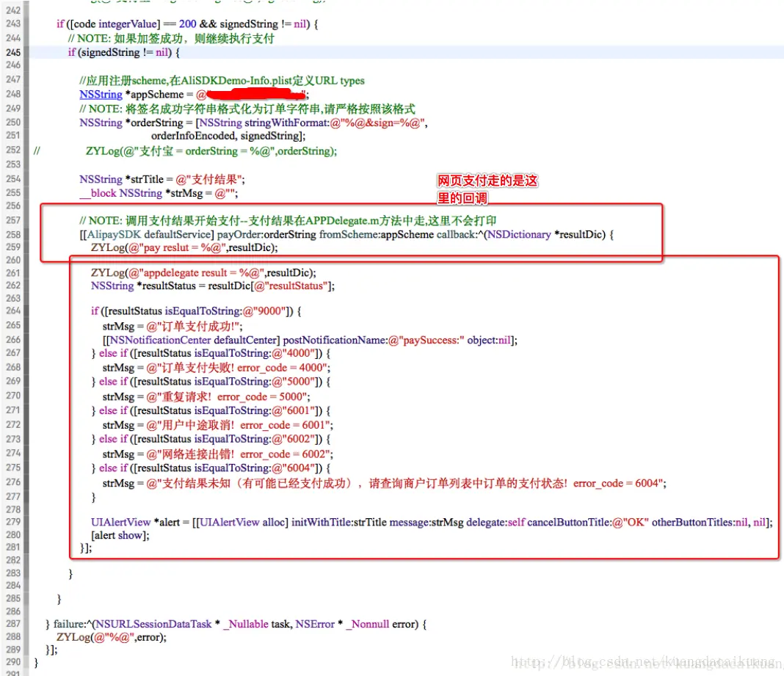Click the commented-out ZYLog 支付宝 orderString line

pyautogui.click(x=211, y=151)
